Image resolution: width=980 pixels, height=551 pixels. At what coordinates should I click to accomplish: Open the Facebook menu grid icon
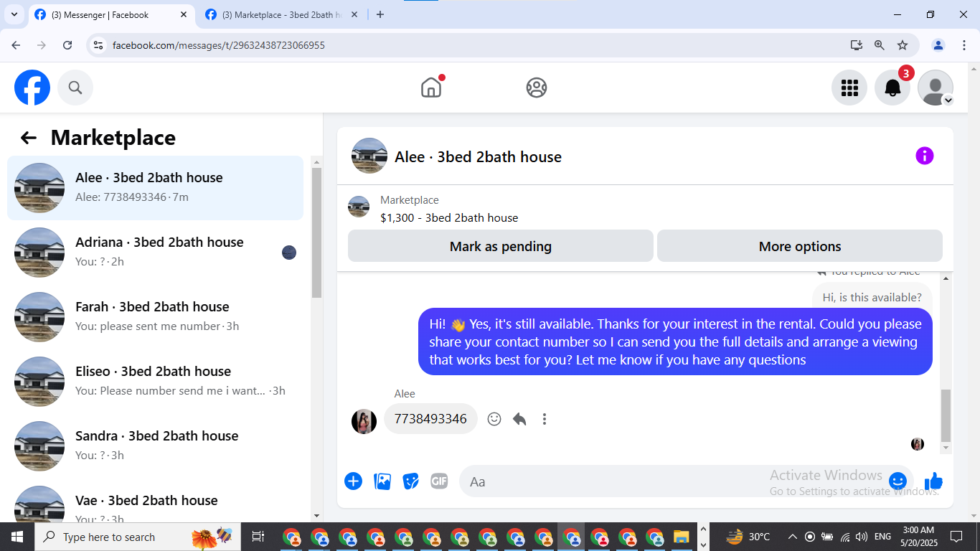[x=849, y=88]
